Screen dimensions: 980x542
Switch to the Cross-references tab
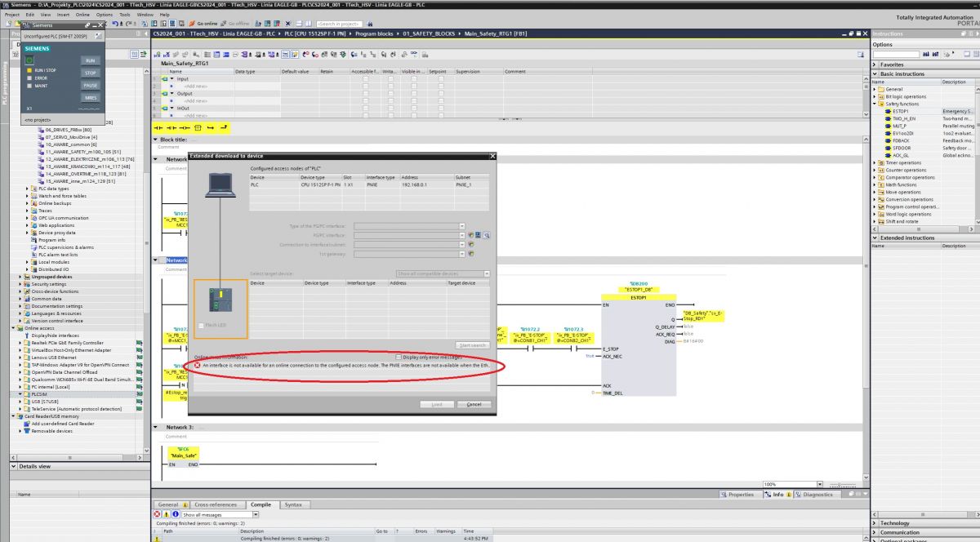(x=219, y=504)
